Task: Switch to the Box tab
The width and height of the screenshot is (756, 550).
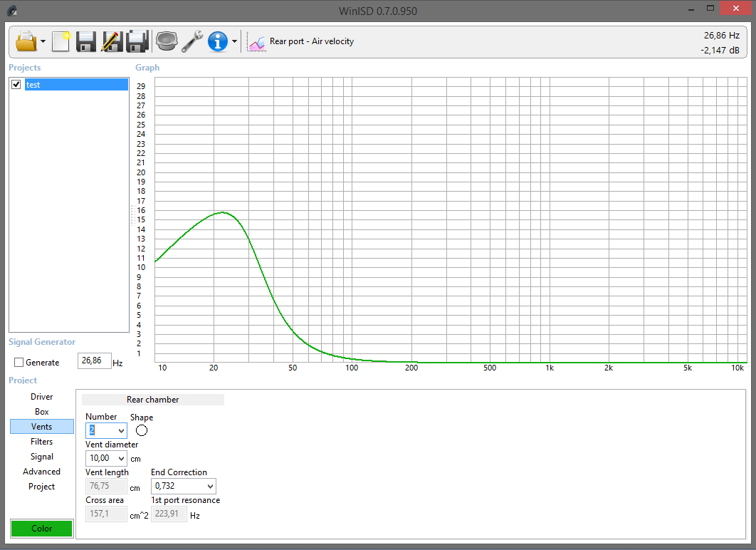Action: [x=41, y=412]
